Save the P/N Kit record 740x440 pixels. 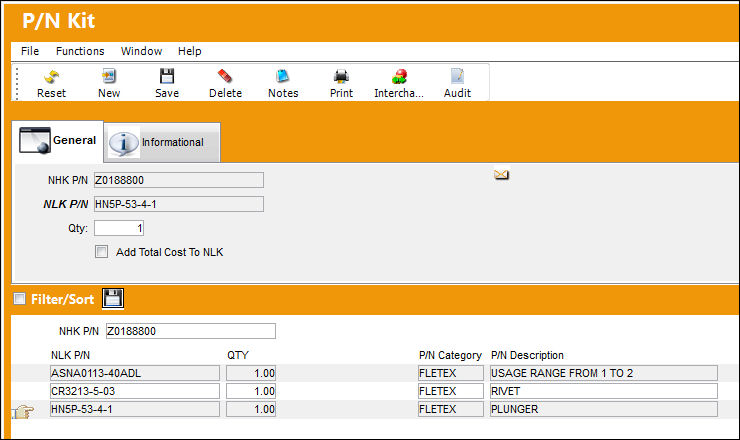(167, 76)
